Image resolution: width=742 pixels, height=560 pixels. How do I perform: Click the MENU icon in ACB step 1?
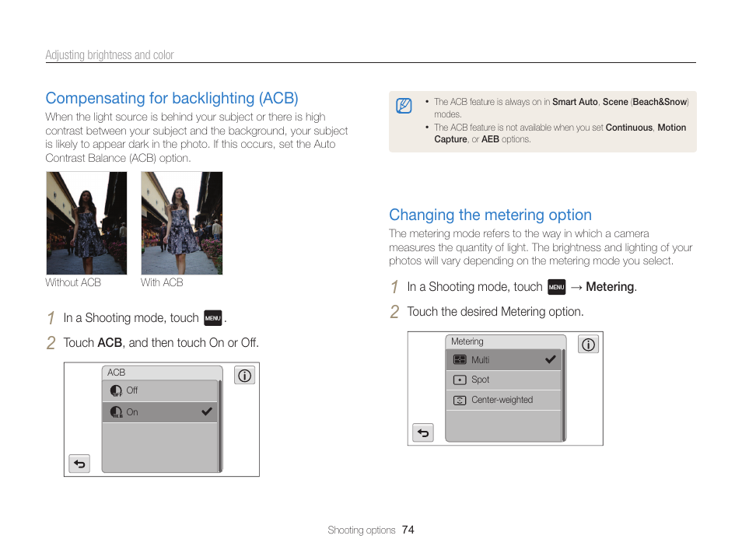pos(213,318)
